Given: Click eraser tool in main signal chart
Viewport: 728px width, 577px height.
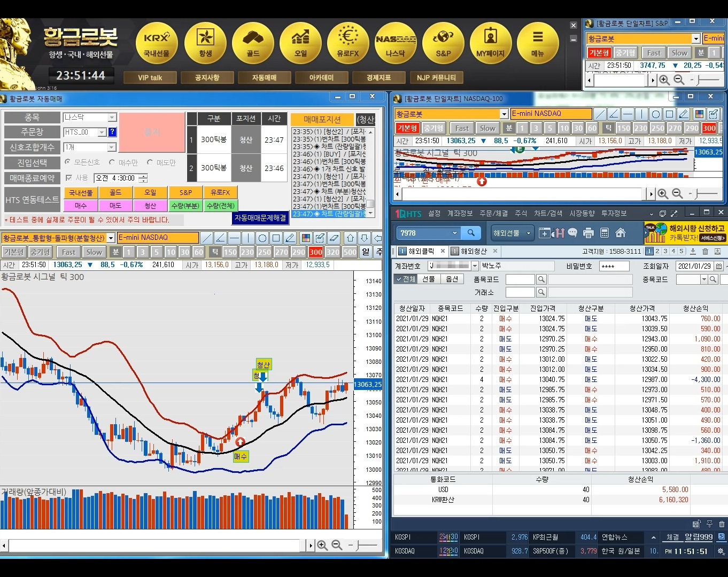Looking at the screenshot, I should pyautogui.click(x=334, y=238).
